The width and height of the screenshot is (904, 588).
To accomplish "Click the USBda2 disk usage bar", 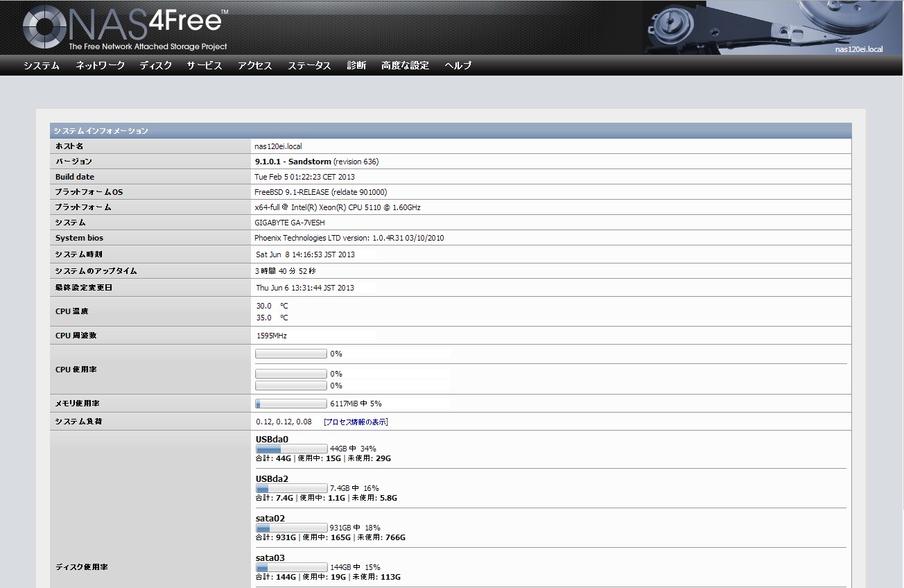I will coord(291,488).
